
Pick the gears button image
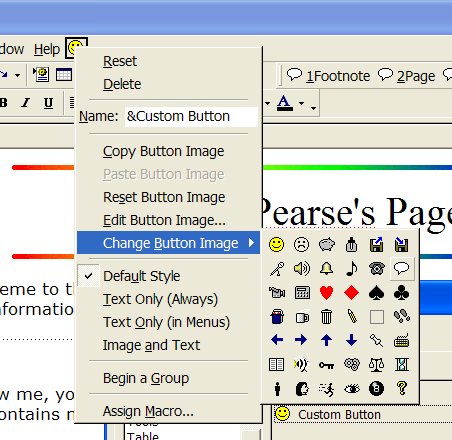coord(351,365)
